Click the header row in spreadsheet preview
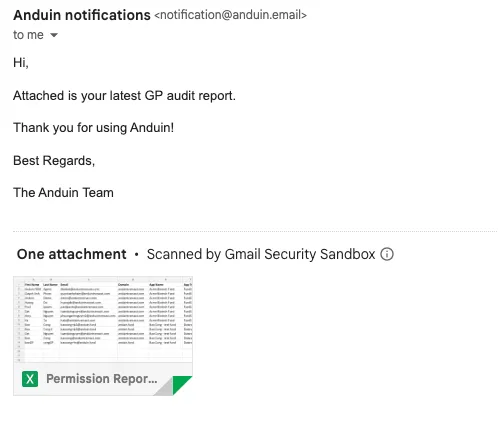The width and height of the screenshot is (498, 422). coord(108,285)
